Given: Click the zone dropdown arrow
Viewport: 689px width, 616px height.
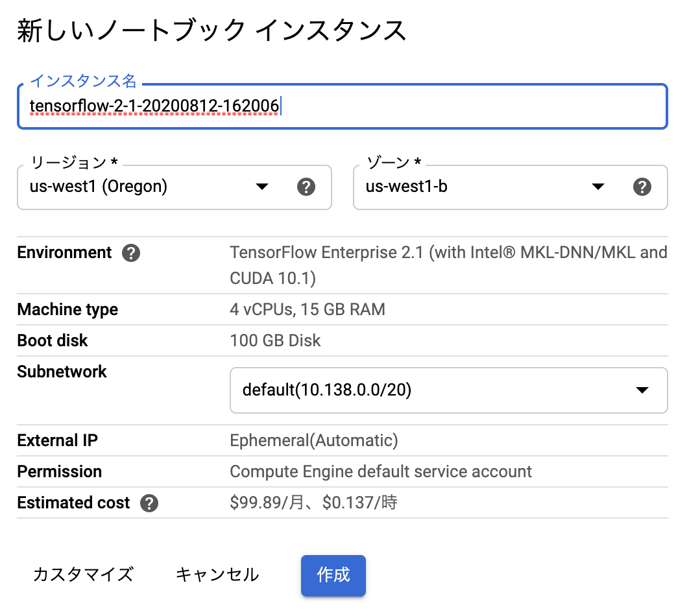Looking at the screenshot, I should point(598,187).
